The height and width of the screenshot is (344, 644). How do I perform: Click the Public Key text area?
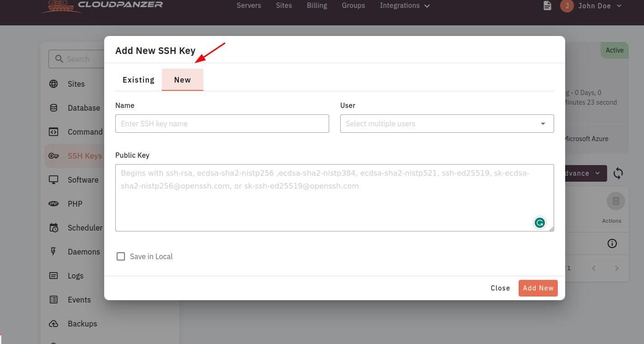pos(335,198)
